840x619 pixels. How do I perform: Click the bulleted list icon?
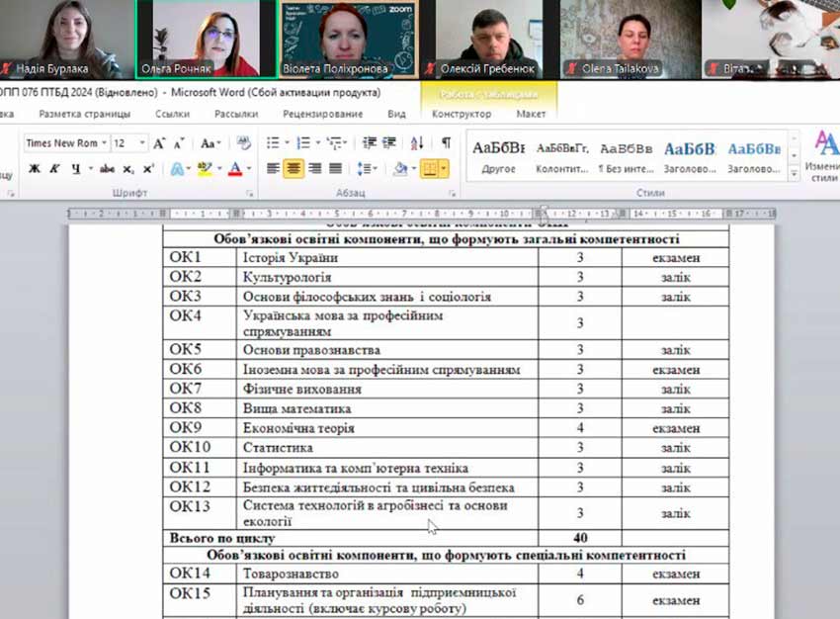pyautogui.click(x=273, y=143)
